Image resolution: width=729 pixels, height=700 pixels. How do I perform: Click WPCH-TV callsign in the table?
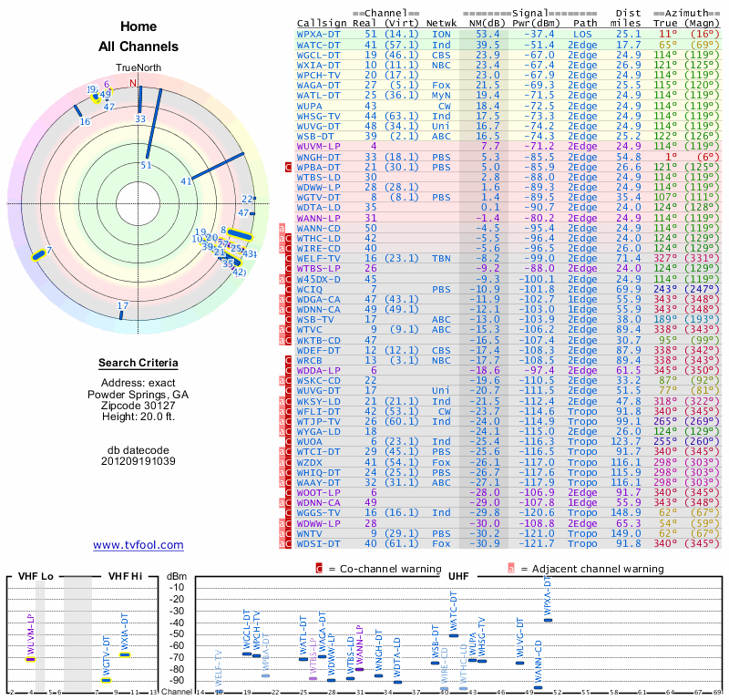click(x=318, y=75)
